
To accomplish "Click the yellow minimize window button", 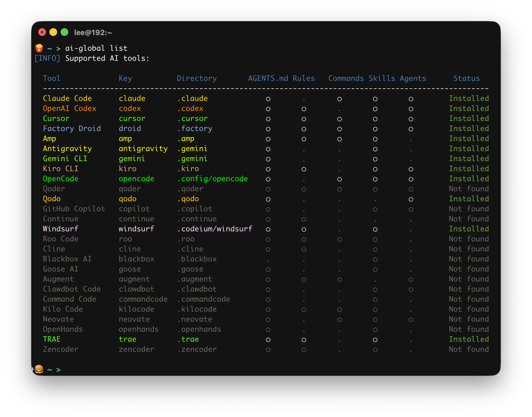I will click(53, 32).
